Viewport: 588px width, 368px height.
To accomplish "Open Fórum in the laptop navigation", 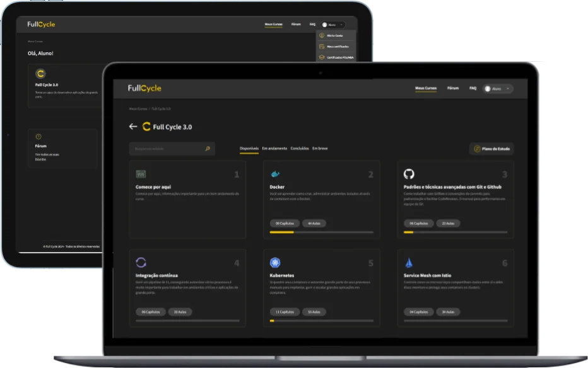I will pyautogui.click(x=453, y=88).
